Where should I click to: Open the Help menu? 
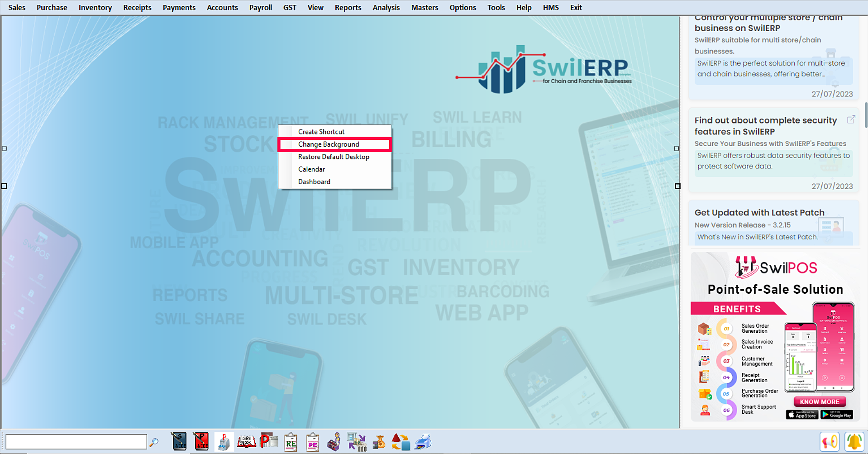point(524,8)
